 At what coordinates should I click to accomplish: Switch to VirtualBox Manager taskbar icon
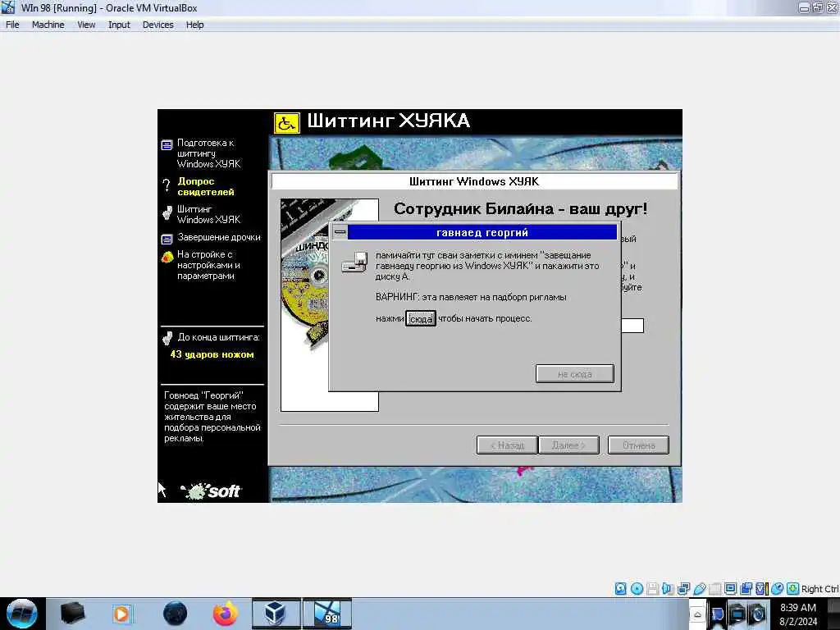pos(276,614)
